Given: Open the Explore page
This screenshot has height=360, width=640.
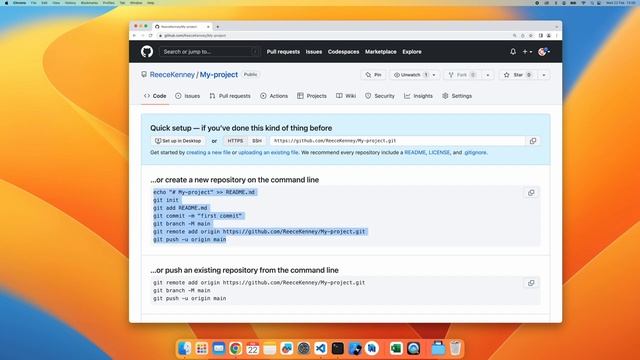Looking at the screenshot, I should point(412,52).
